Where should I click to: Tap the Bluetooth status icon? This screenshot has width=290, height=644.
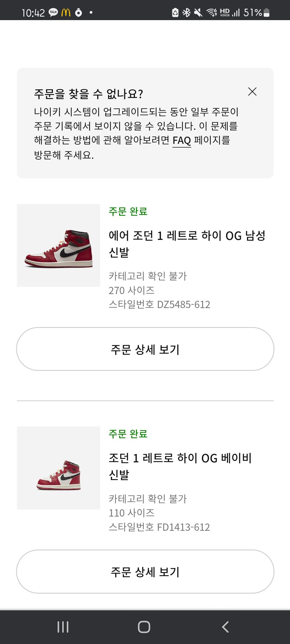click(186, 12)
